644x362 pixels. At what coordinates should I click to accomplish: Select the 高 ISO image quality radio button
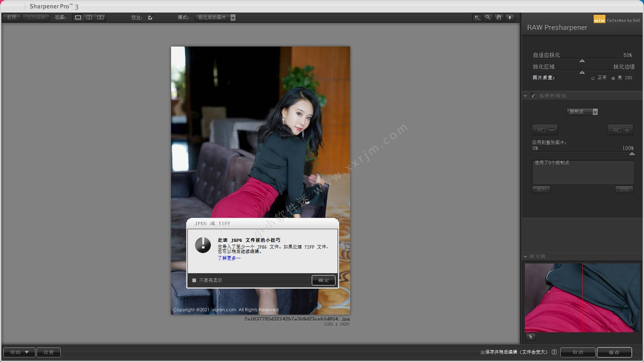tap(613, 78)
